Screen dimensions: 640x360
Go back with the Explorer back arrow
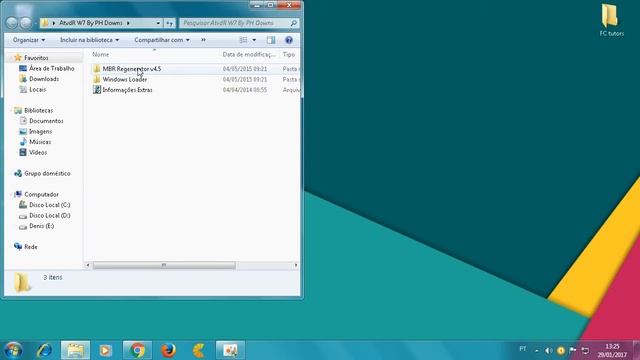(12, 23)
